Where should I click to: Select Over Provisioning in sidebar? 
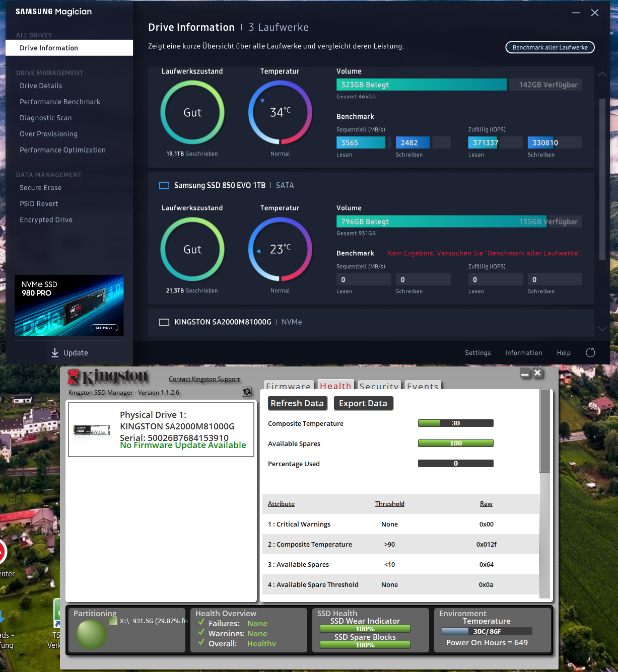pos(49,134)
